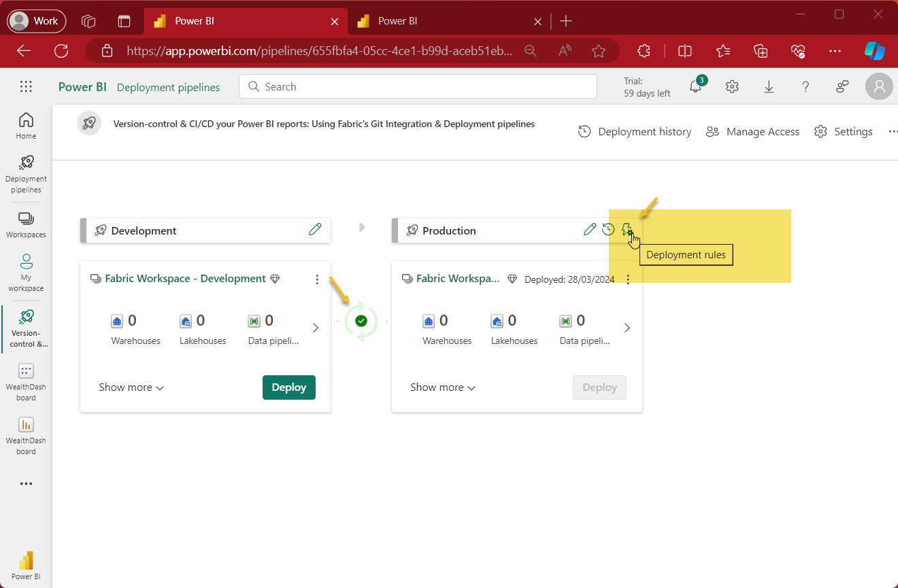
Task: Open the Deployment pipelines section in sidebar
Action: [26, 173]
